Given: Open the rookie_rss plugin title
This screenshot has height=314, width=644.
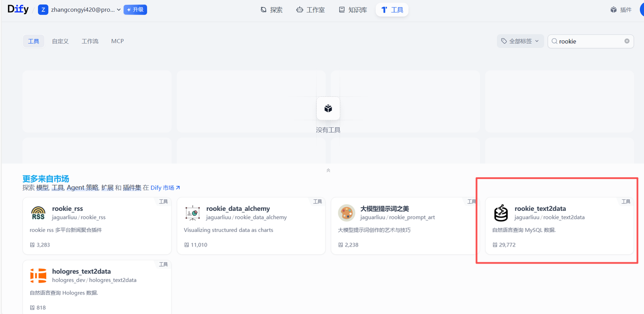Looking at the screenshot, I should tap(67, 208).
